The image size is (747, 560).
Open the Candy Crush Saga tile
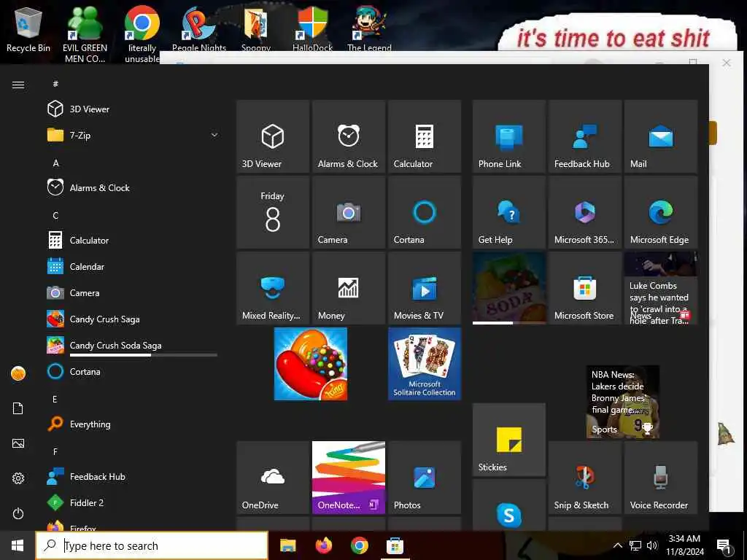311,364
